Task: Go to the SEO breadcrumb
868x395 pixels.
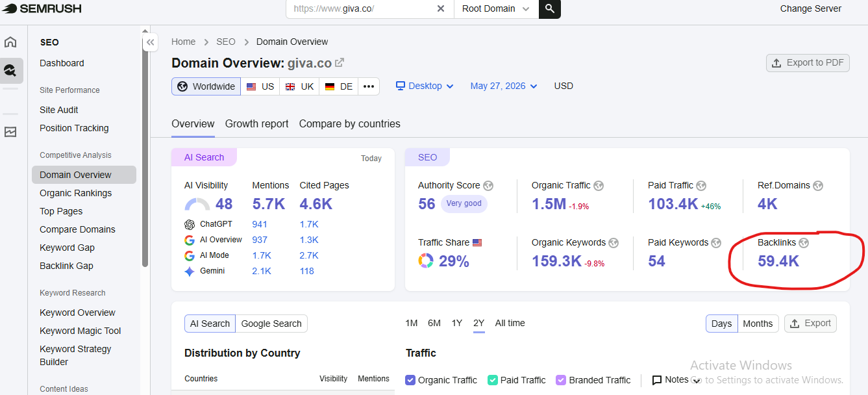Action: [x=226, y=42]
